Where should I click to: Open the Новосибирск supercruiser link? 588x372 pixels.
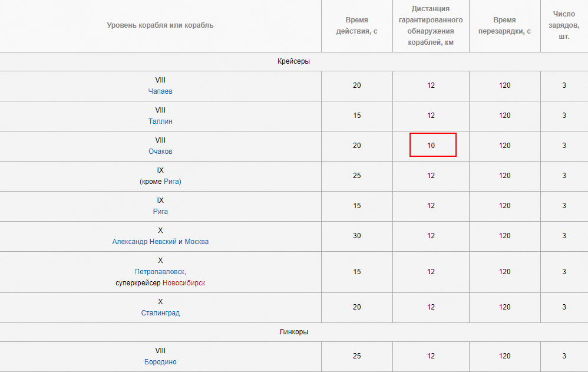(184, 283)
